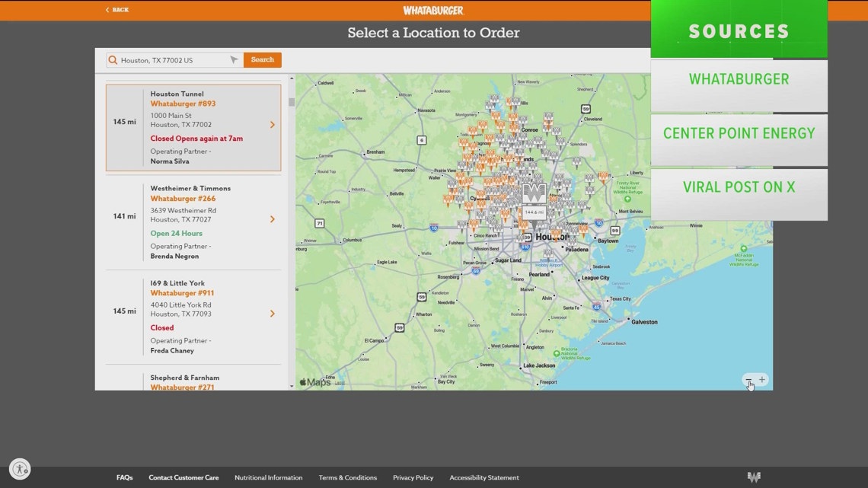Viewport: 868px width, 488px height.
Task: Select VIRAL POST ON X source entry
Action: [739, 186]
